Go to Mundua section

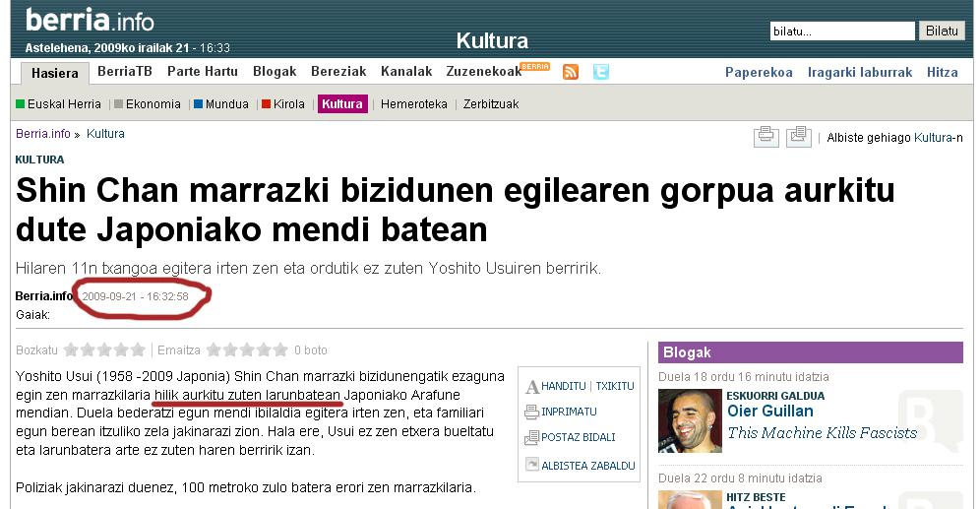click(227, 104)
